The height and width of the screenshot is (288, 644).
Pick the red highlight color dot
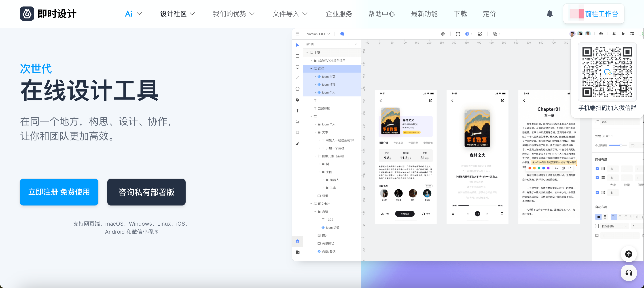pos(530,168)
